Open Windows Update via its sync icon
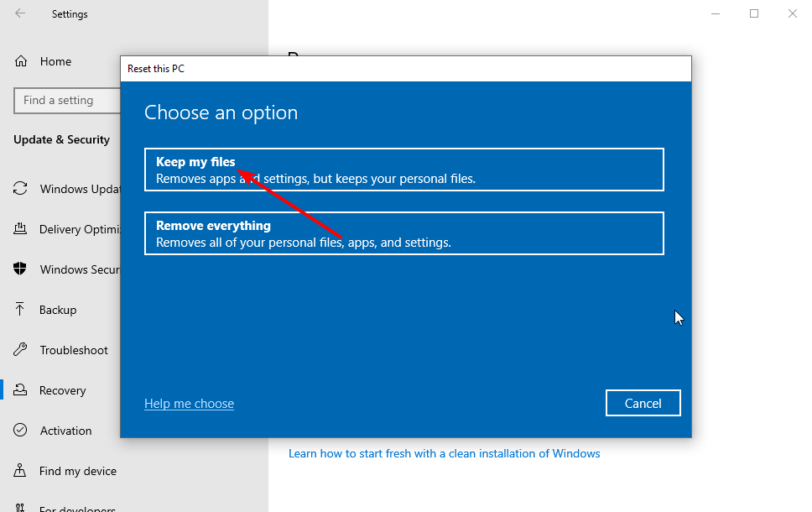 point(20,188)
